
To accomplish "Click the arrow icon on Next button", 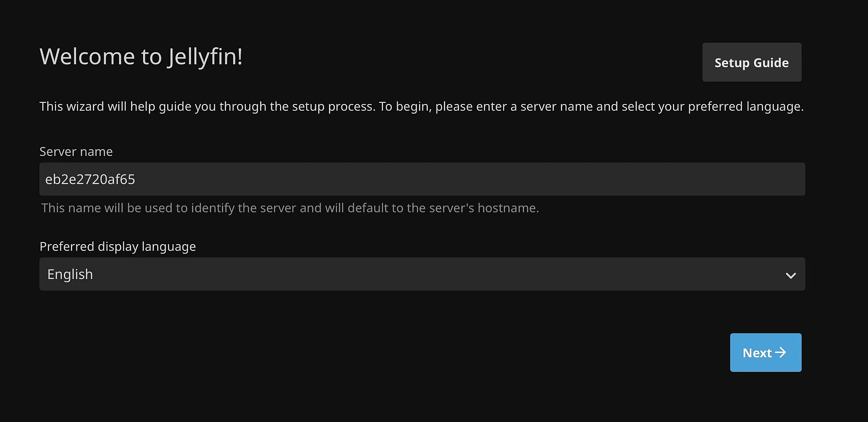I will 780,352.
